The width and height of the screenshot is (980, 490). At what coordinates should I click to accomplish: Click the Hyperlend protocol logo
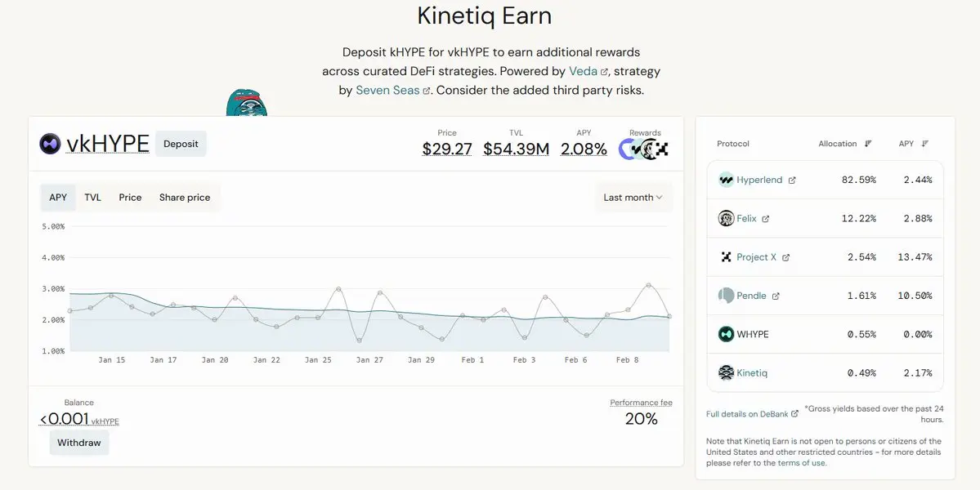tap(726, 180)
